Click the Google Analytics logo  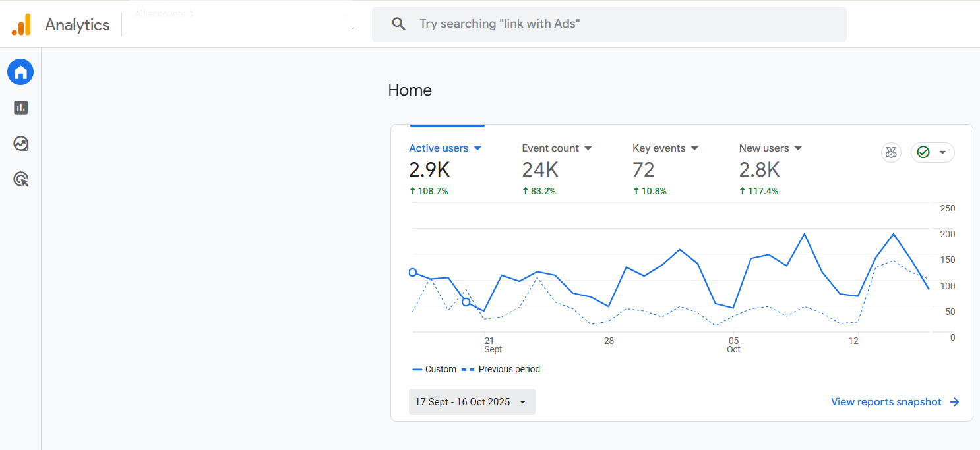coord(21,24)
